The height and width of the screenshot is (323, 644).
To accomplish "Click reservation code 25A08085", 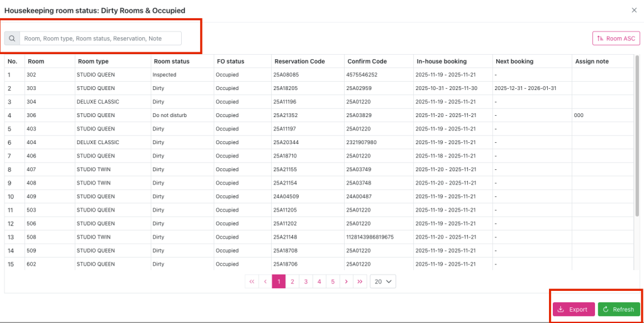I will [x=286, y=75].
